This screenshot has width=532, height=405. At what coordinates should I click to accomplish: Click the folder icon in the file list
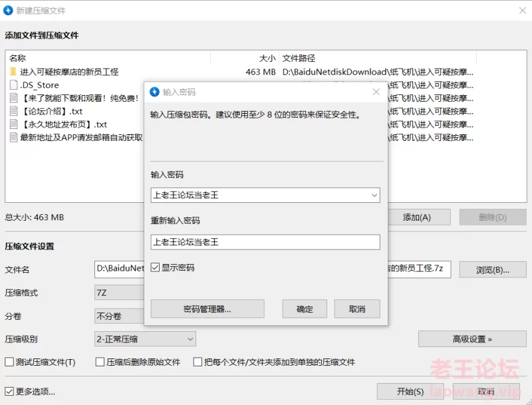tap(13, 72)
